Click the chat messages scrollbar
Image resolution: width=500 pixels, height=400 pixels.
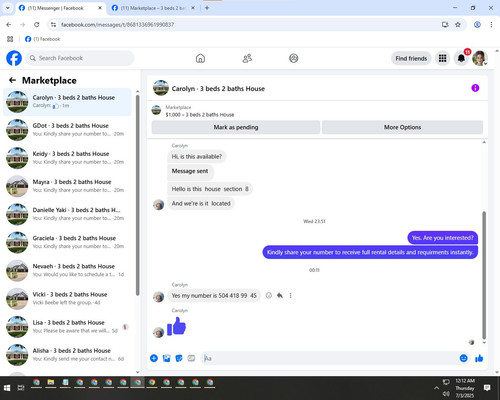pyautogui.click(x=484, y=275)
